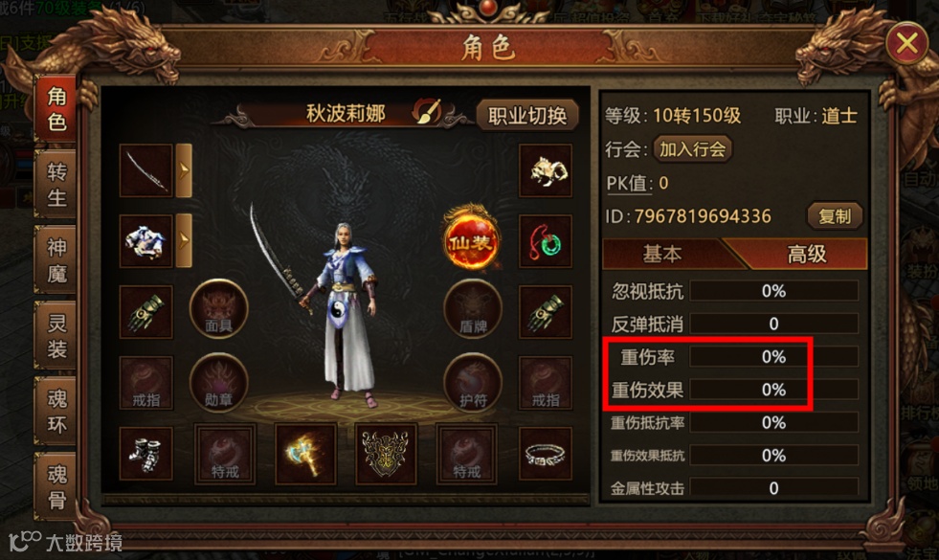Switch to the 基本 attributes tab
This screenshot has height=560, width=939.
[x=664, y=254]
